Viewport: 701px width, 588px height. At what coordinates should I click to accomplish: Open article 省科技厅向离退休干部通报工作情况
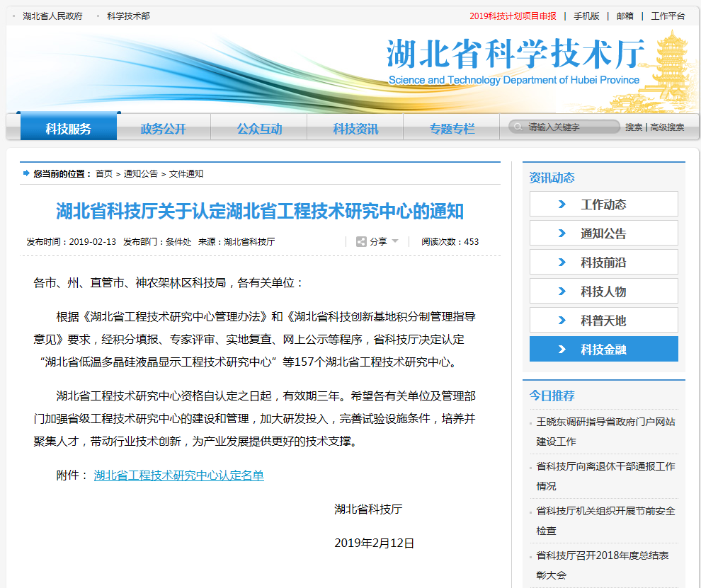pyautogui.click(x=606, y=476)
